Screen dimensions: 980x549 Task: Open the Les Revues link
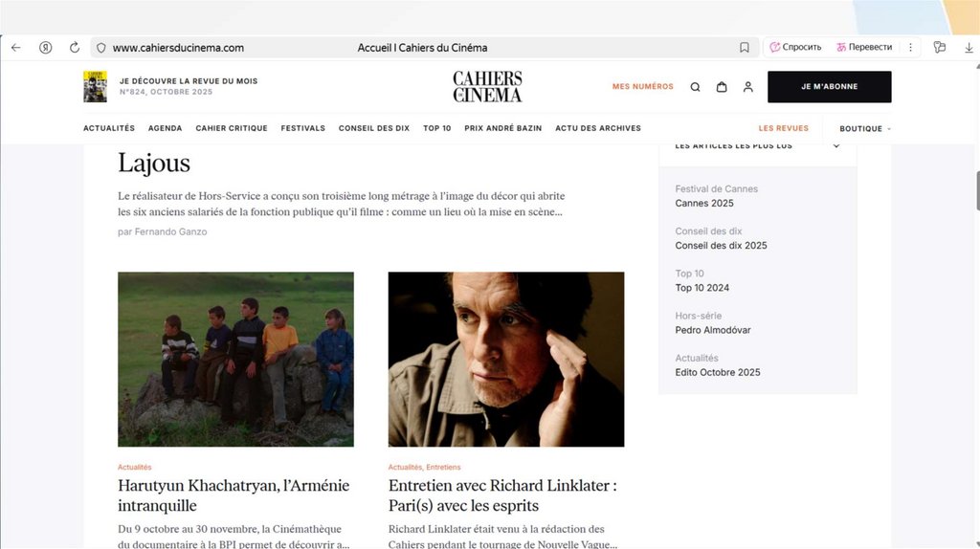(x=783, y=128)
